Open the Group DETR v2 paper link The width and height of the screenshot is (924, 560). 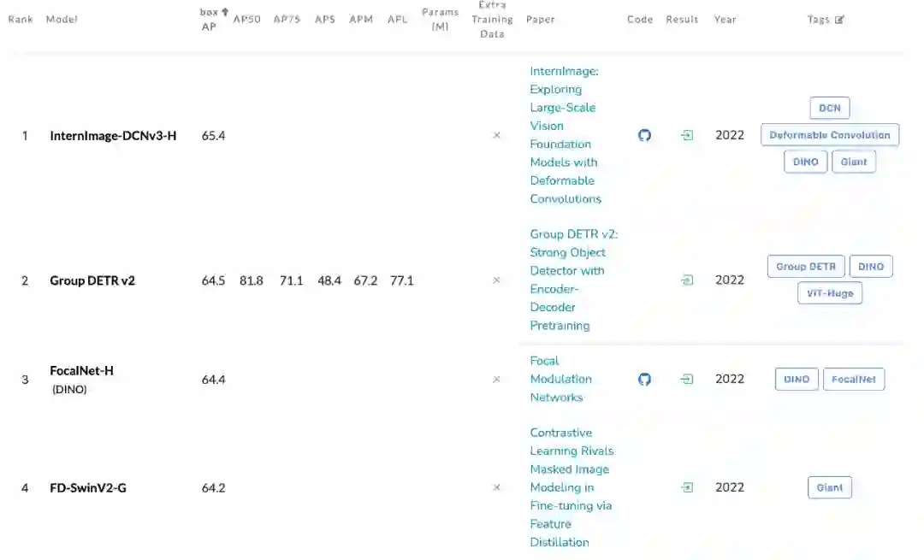[x=568, y=280]
